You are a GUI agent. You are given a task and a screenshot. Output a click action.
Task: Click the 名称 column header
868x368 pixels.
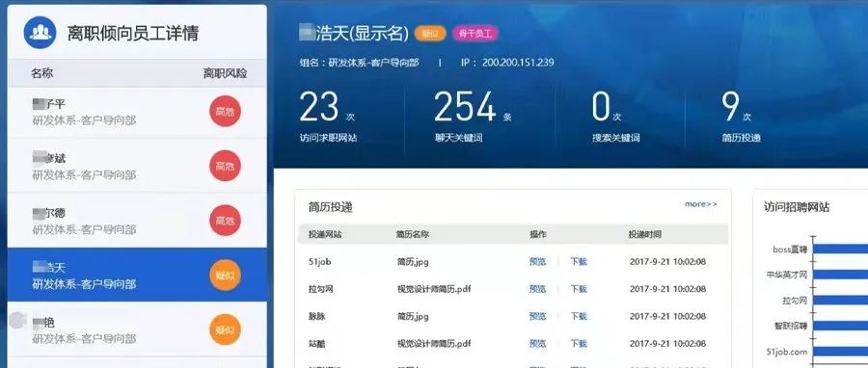tap(42, 73)
